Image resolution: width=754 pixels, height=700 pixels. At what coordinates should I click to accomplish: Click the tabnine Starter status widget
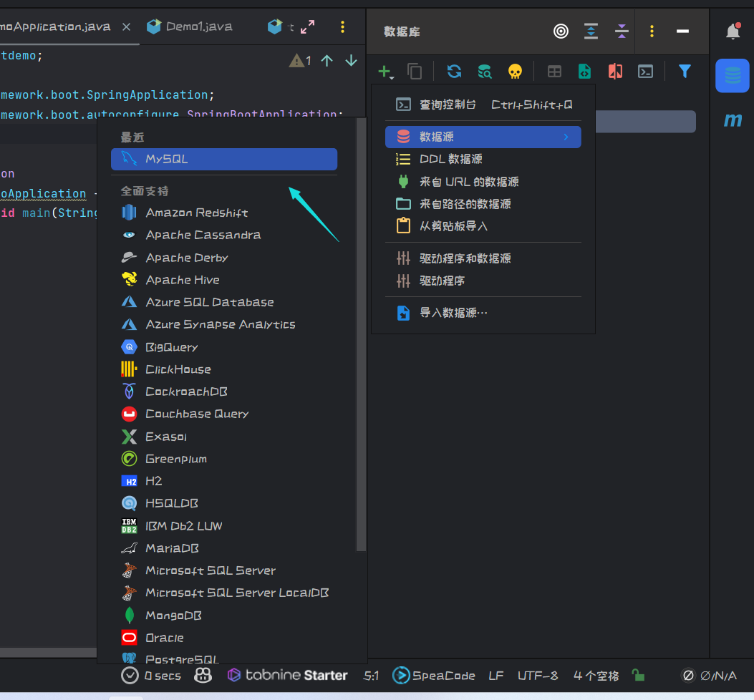click(288, 676)
